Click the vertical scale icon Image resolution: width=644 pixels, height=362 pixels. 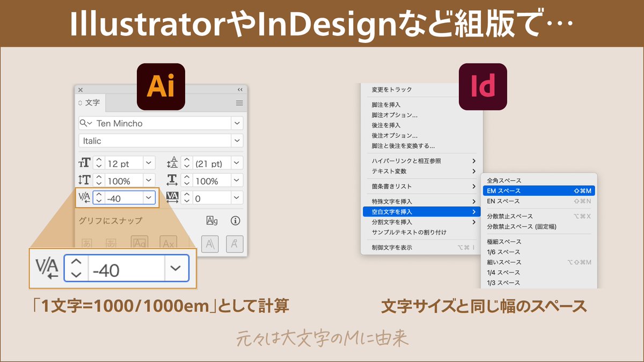coord(85,180)
